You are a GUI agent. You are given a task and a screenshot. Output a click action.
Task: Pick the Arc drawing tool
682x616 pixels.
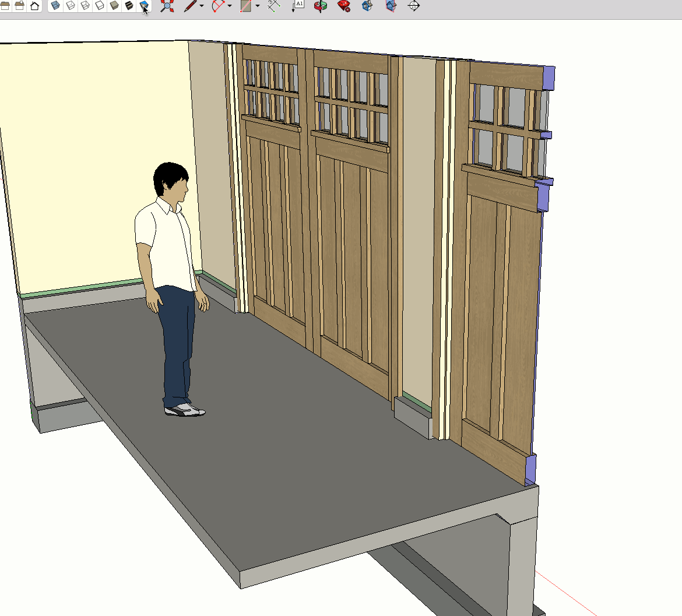click(218, 6)
